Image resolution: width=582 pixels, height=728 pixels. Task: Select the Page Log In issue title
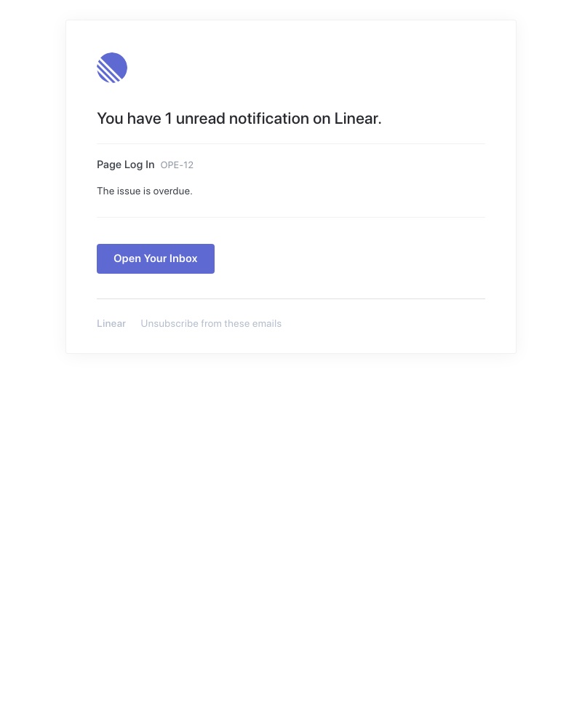tap(125, 165)
